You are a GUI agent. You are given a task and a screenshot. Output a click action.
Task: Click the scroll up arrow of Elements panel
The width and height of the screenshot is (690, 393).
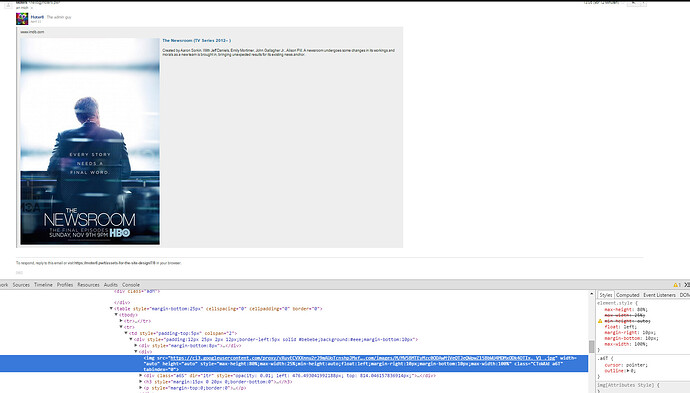point(591,294)
